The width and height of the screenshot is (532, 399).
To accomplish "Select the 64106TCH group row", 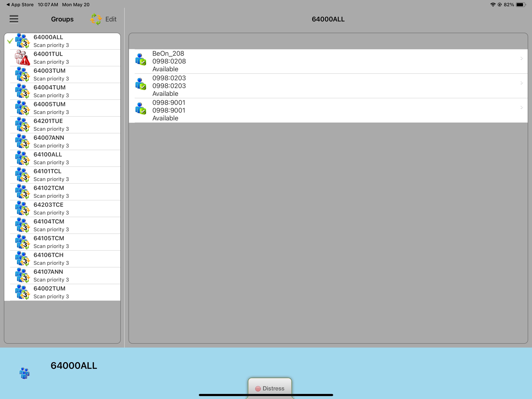I will [x=62, y=259].
